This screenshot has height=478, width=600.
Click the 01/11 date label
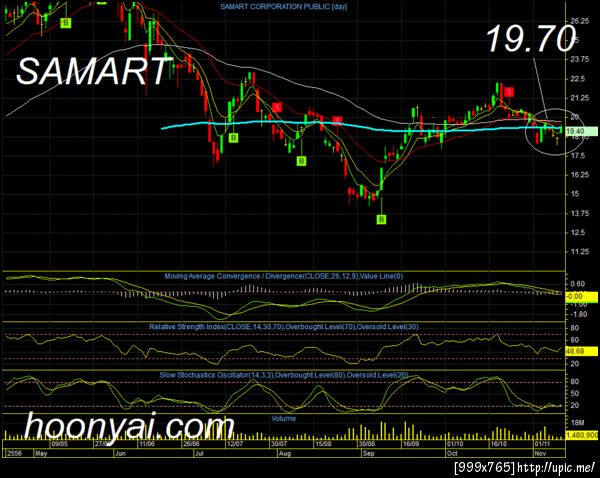(543, 444)
